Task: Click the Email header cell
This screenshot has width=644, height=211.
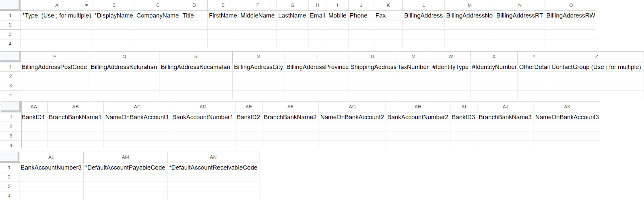Action: [x=317, y=16]
